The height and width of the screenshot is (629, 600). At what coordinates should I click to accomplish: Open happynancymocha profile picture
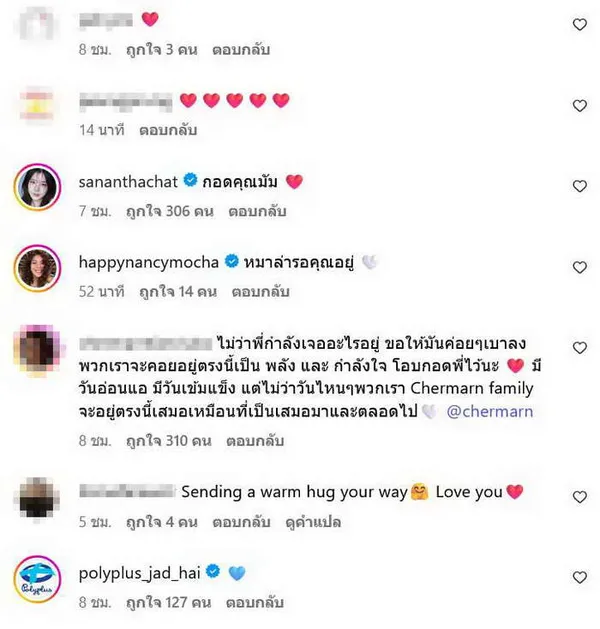[37, 268]
